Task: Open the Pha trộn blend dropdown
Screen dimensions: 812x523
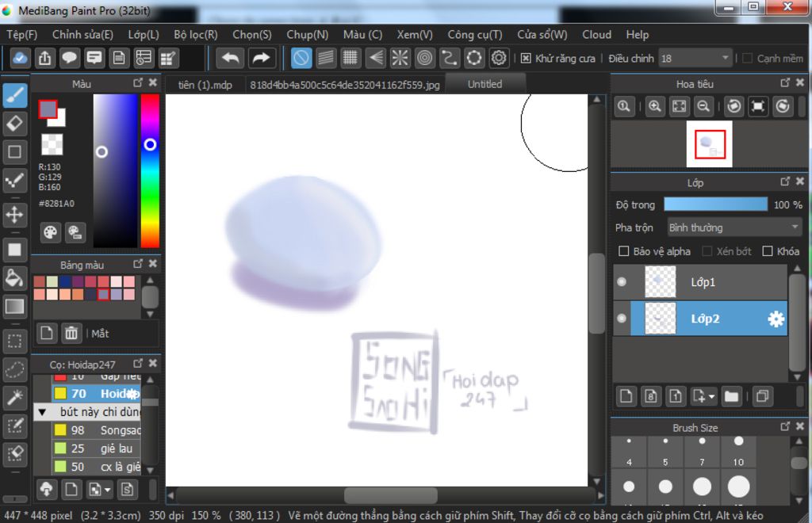Action: (733, 227)
